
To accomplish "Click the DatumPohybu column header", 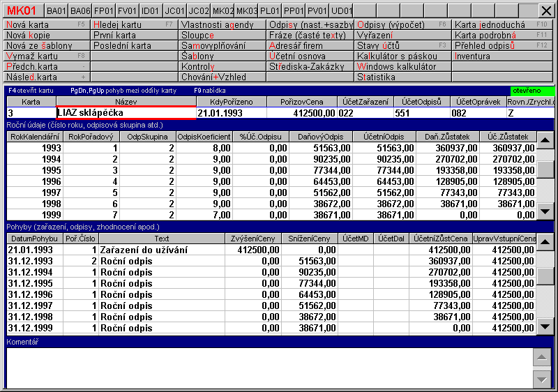I will [x=35, y=239].
